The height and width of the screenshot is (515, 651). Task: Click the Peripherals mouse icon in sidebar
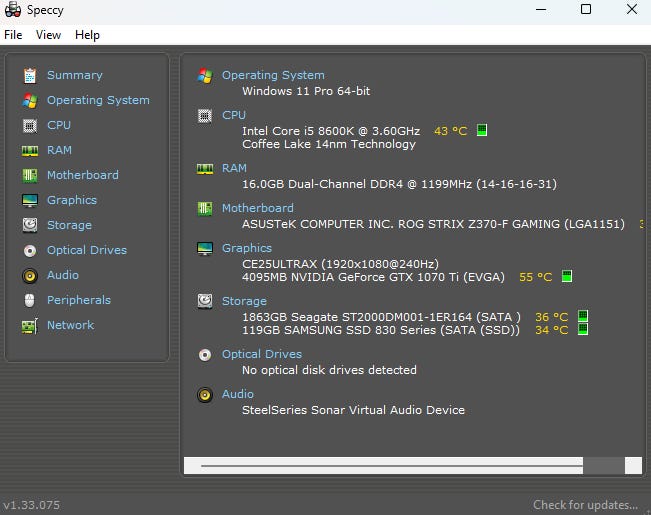29,300
